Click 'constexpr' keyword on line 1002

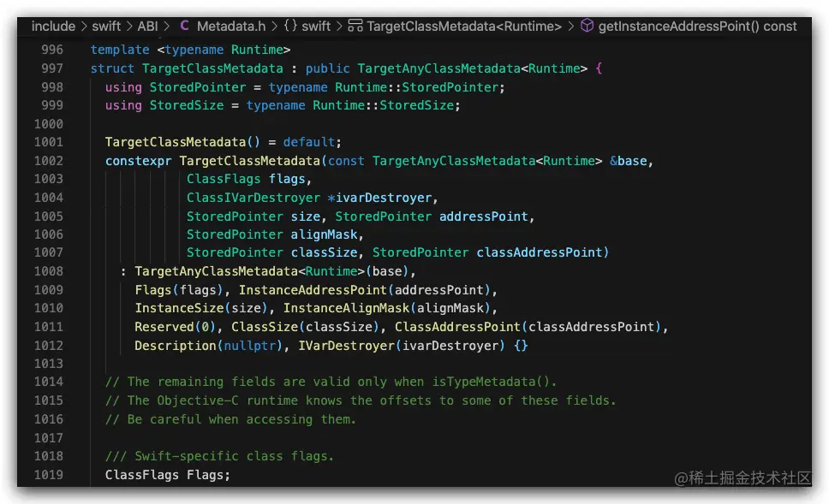point(138,161)
